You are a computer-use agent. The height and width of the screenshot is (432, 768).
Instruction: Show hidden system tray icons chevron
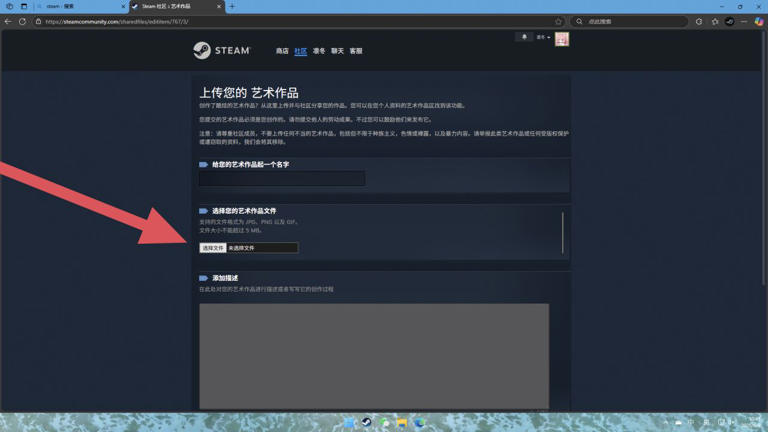[x=666, y=422]
